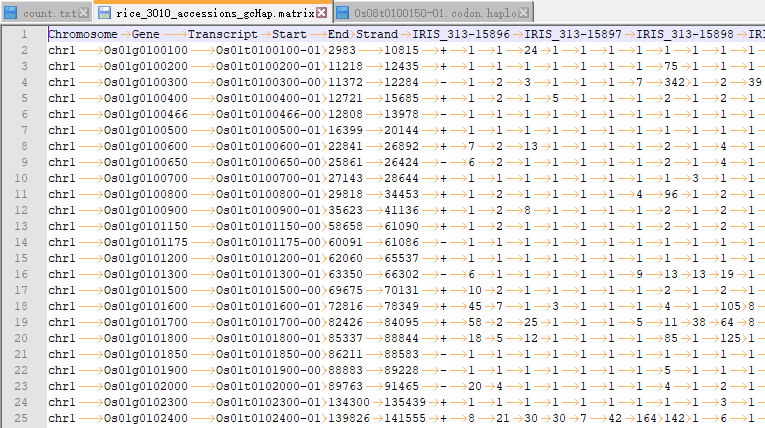The image size is (765, 428).
Task: Click the value 125 on line 20
Action: click(730, 338)
